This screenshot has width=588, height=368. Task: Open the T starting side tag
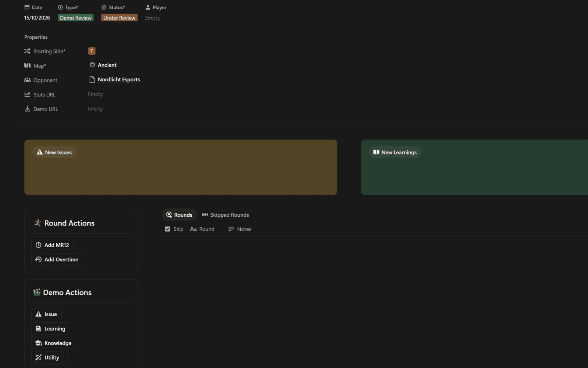click(x=92, y=51)
